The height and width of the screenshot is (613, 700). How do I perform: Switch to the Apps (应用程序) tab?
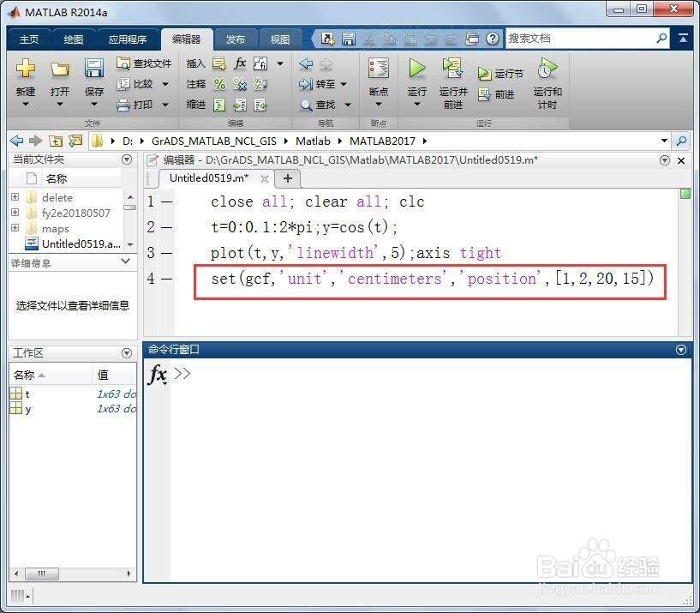coord(128,39)
